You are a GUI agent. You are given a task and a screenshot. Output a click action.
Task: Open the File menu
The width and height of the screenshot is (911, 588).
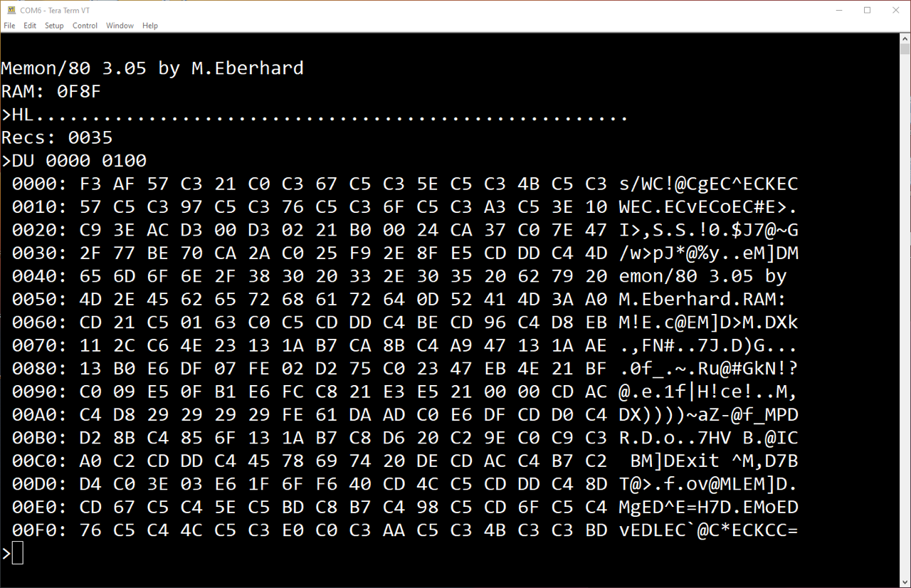tap(9, 26)
